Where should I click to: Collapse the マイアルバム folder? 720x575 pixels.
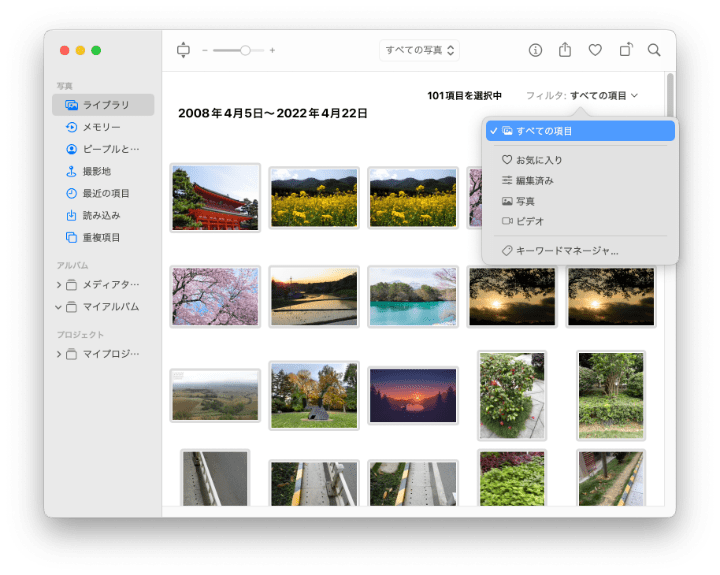[x=59, y=307]
